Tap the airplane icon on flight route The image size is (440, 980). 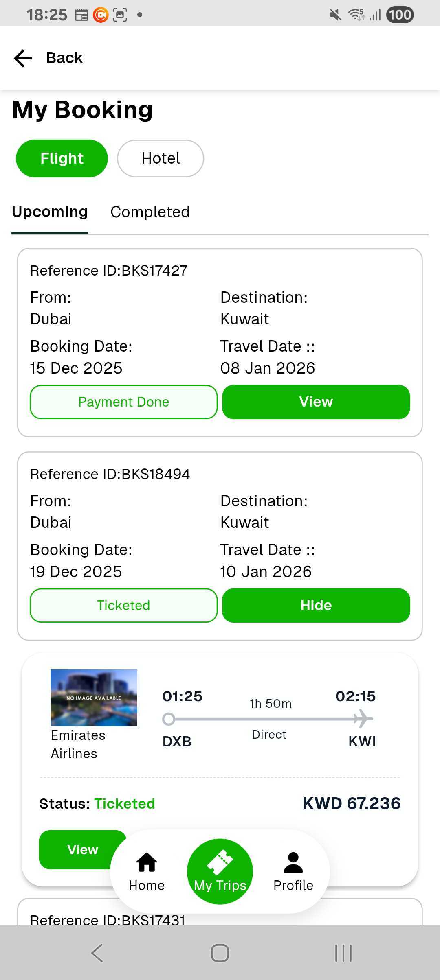[x=363, y=719]
